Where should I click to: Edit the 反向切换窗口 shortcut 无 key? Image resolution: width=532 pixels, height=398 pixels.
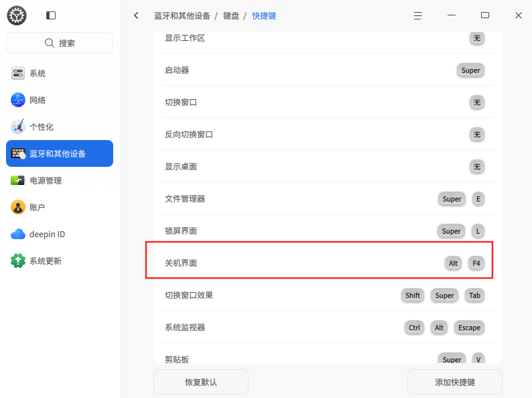pos(476,135)
